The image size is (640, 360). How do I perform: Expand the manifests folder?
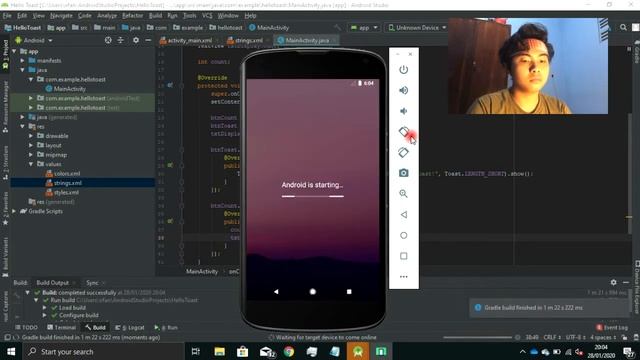point(23,61)
